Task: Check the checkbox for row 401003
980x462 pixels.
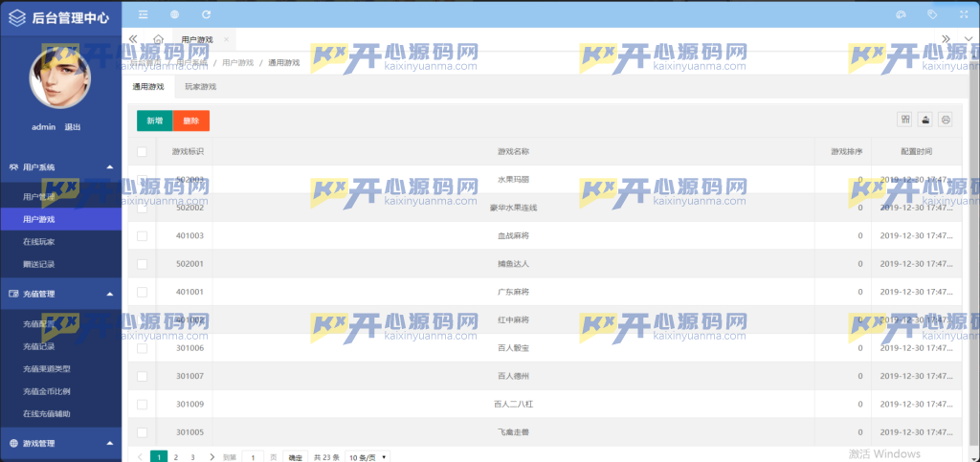Action: (x=142, y=235)
